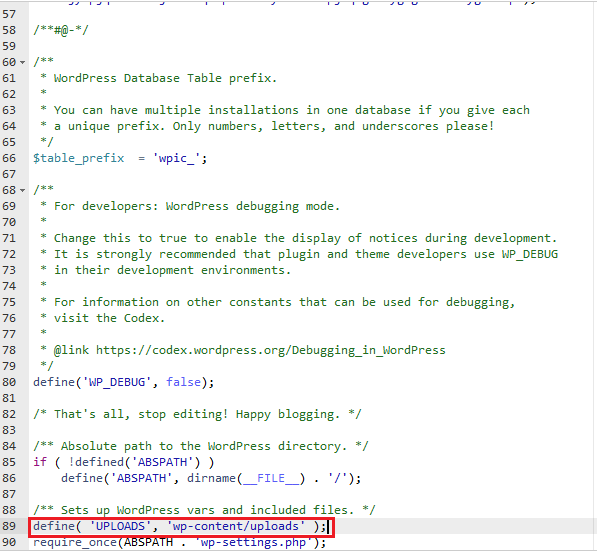Place cursor on 'visit the Codex.' comment line
This screenshot has height=555, width=597.
pyautogui.click(x=103, y=318)
